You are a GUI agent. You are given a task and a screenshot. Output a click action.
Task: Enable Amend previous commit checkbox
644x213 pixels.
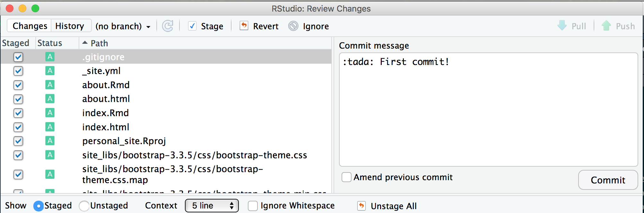point(346,177)
